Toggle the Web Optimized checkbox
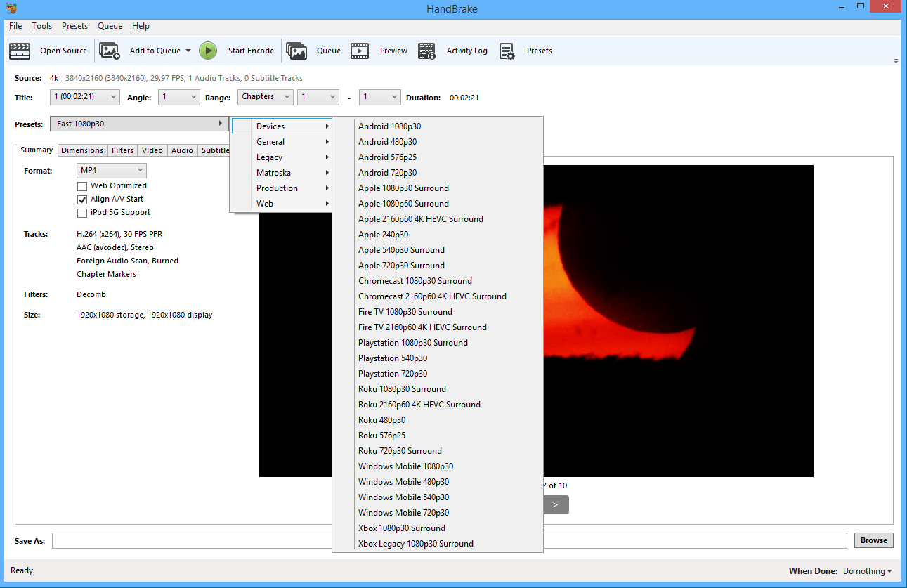Viewport: 907px width, 588px height. click(82, 186)
